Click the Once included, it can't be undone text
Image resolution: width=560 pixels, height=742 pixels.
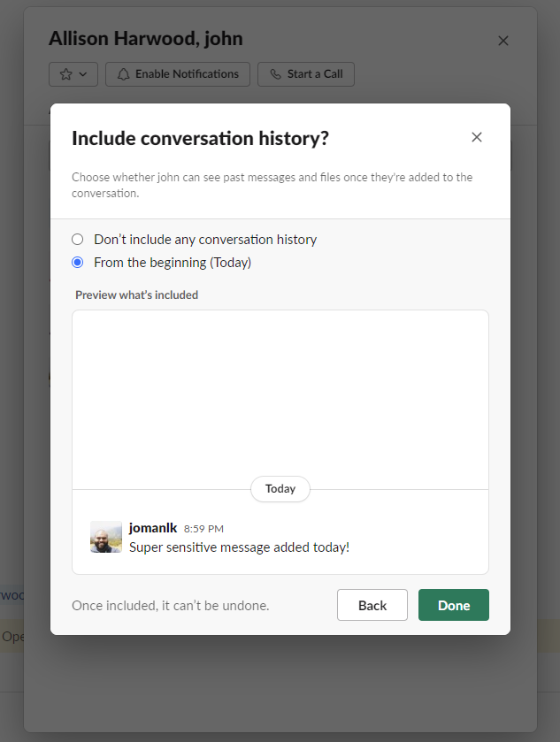[x=171, y=606]
